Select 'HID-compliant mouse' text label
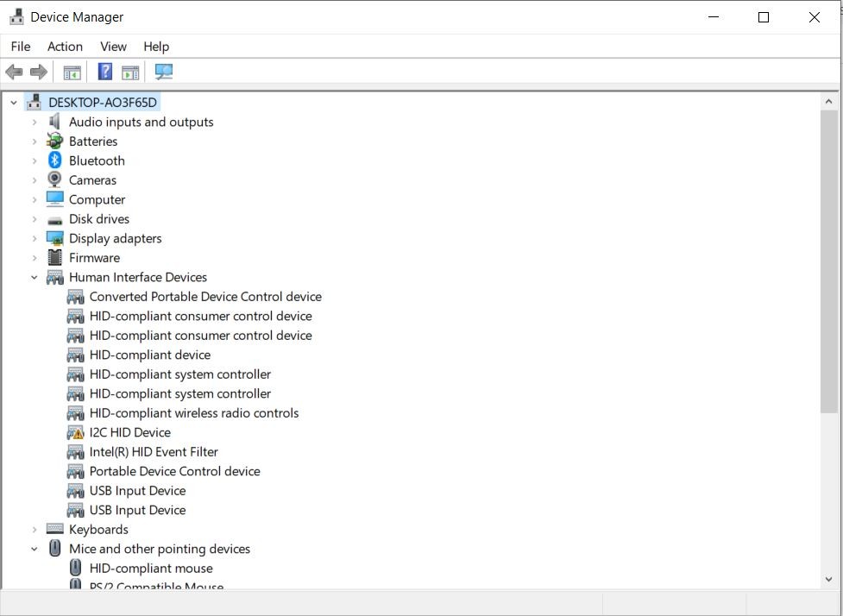This screenshot has width=843, height=616. [151, 569]
